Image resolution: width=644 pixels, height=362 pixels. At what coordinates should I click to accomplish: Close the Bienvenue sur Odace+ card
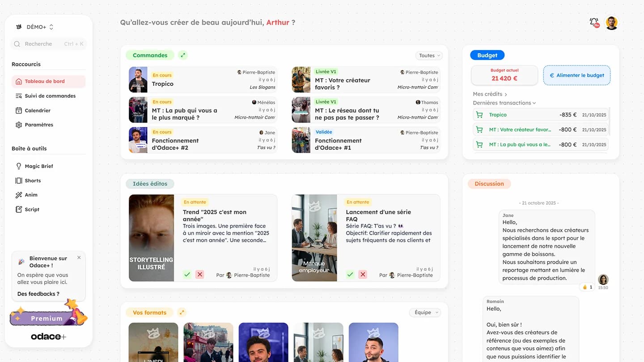(x=79, y=257)
